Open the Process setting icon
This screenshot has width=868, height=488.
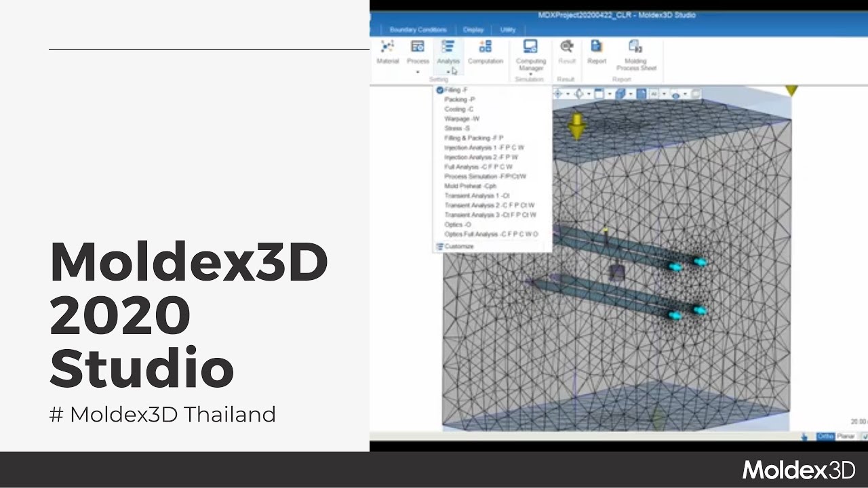point(418,47)
